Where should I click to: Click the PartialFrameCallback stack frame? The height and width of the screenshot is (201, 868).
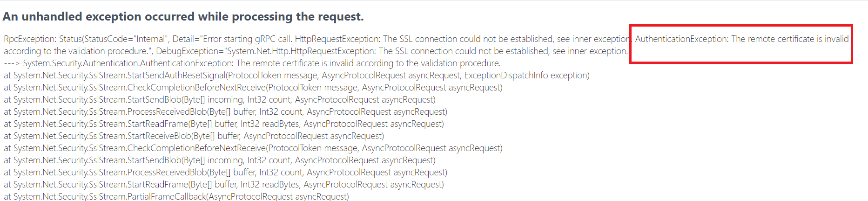click(x=176, y=196)
